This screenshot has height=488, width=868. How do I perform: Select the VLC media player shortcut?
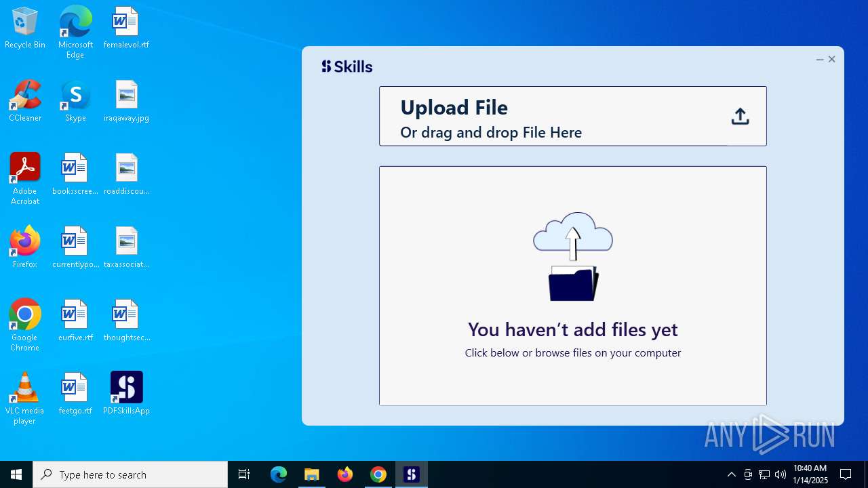pos(25,398)
